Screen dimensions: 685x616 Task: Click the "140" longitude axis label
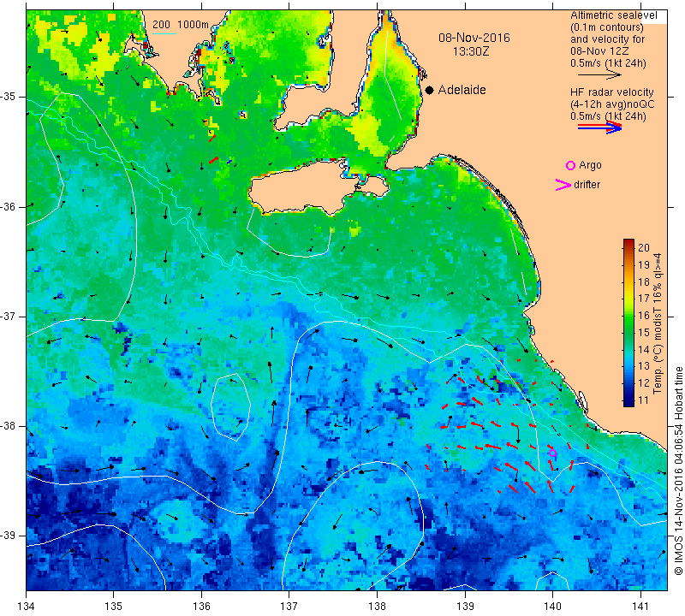pyautogui.click(x=552, y=607)
